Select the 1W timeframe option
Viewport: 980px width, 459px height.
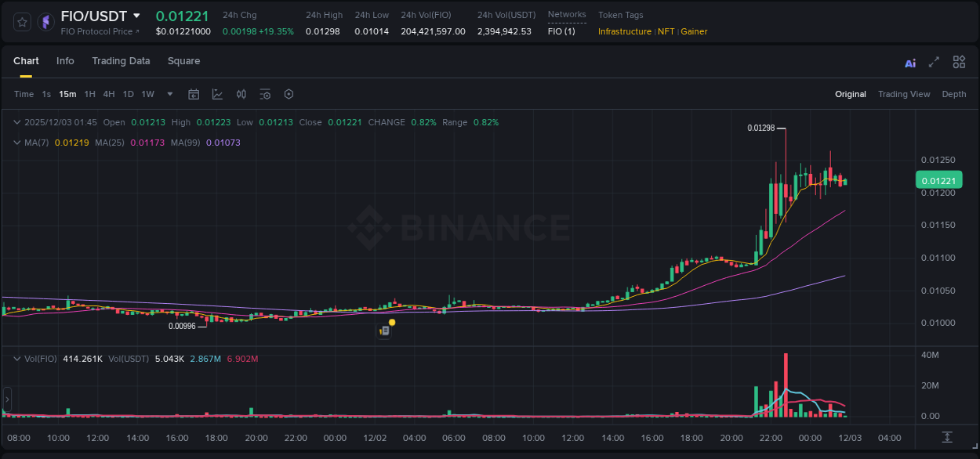147,94
